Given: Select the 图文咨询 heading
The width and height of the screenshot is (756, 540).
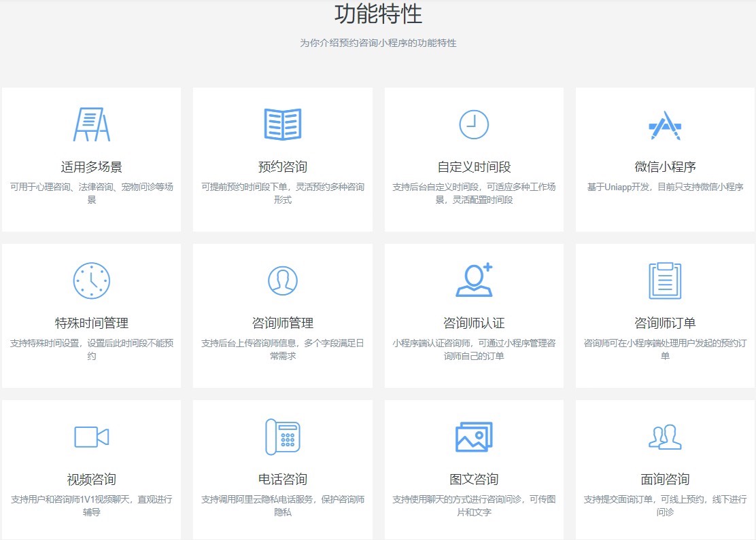Looking at the screenshot, I should click(x=474, y=480).
